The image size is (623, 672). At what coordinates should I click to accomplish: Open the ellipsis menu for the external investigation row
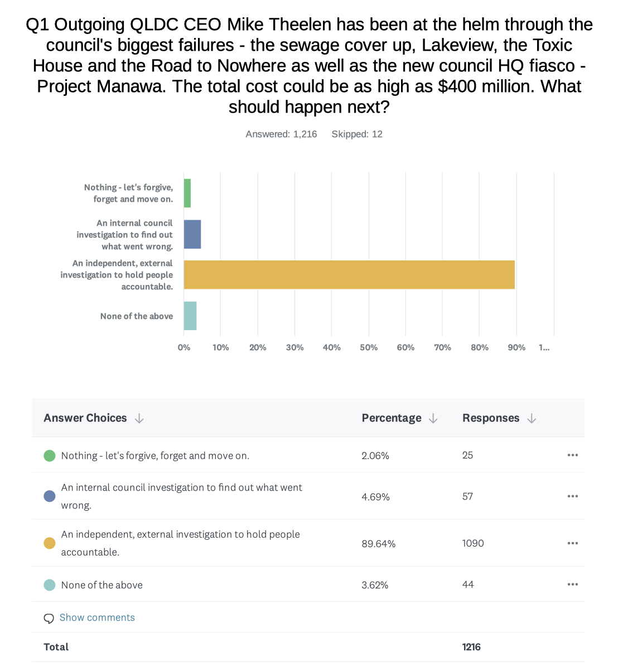[573, 543]
